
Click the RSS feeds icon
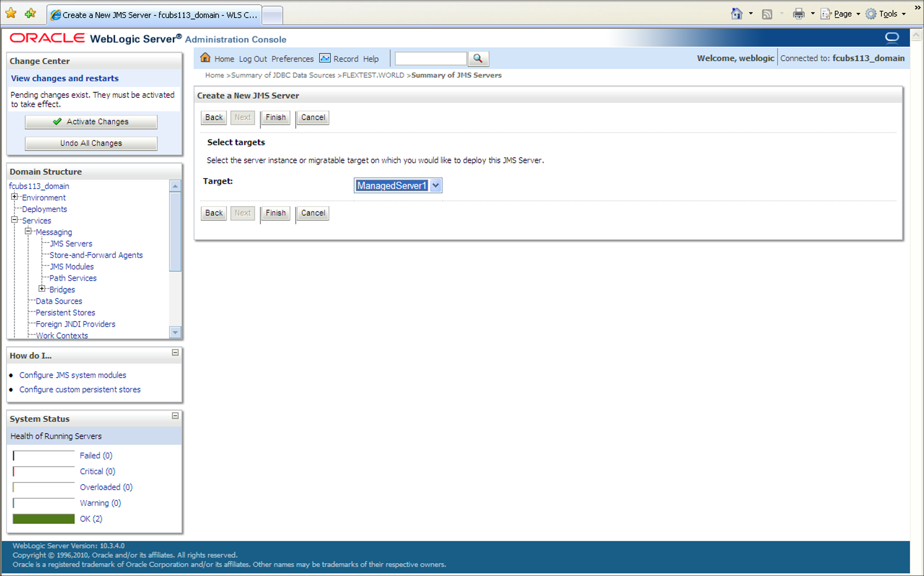pyautogui.click(x=767, y=14)
